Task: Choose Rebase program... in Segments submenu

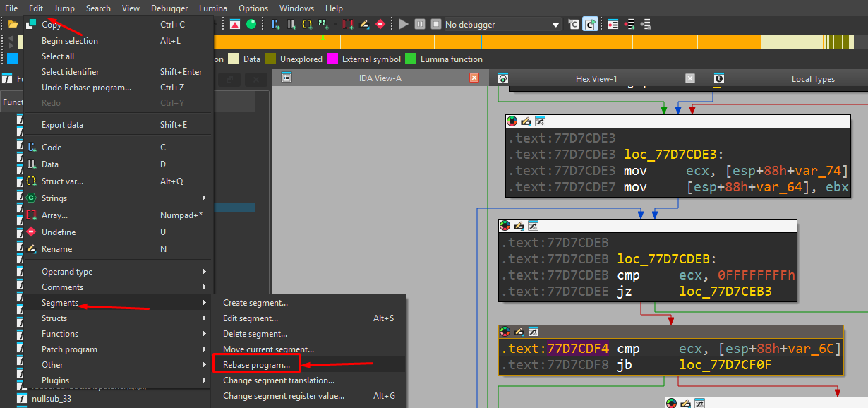Action: click(309, 365)
